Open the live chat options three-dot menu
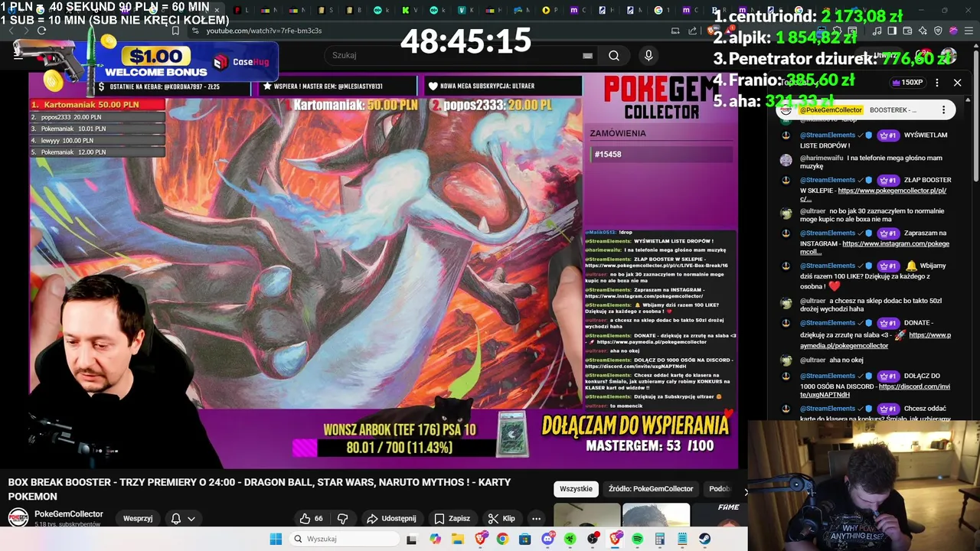980x551 pixels. click(x=937, y=83)
